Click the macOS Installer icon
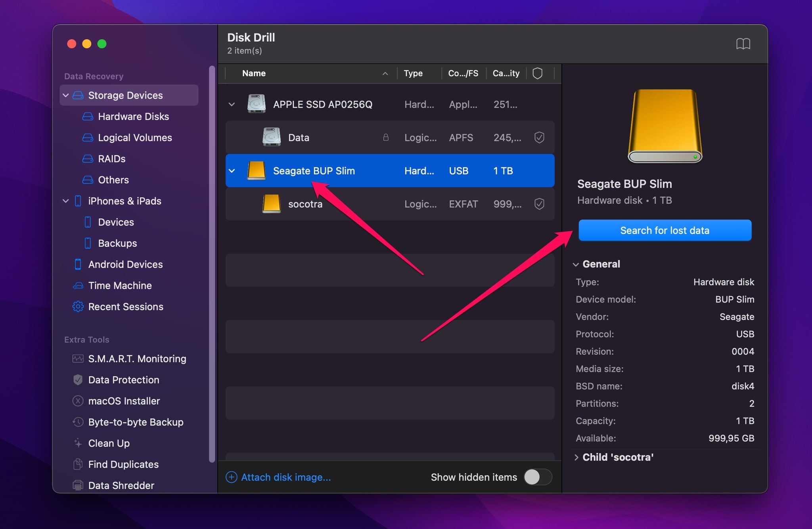 click(x=78, y=401)
